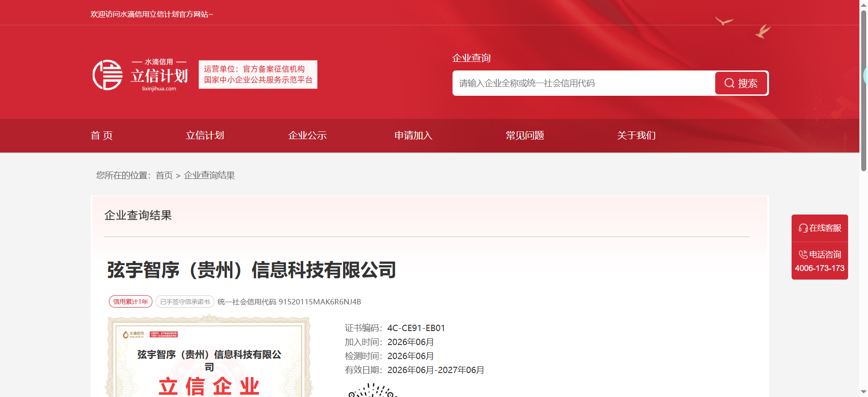Click the 电话咨询 label
Viewport: 868px width, 397px height.
pos(825,255)
